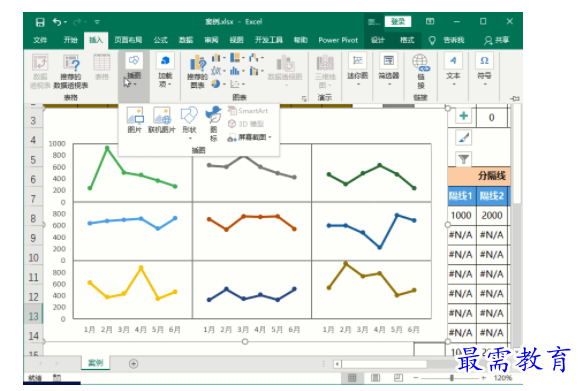Open the chart 格式 tab

(407, 40)
